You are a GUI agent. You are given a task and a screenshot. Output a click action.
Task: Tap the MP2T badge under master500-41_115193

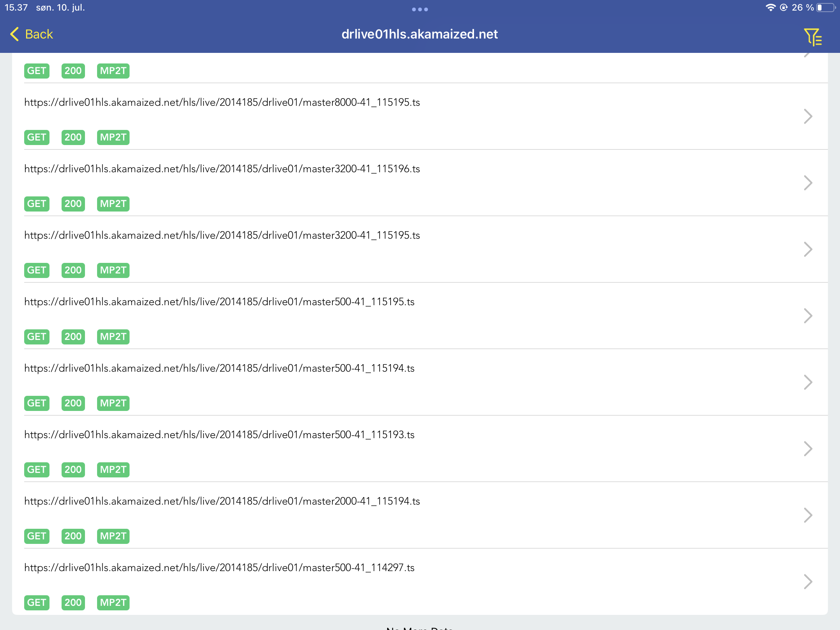(x=113, y=469)
